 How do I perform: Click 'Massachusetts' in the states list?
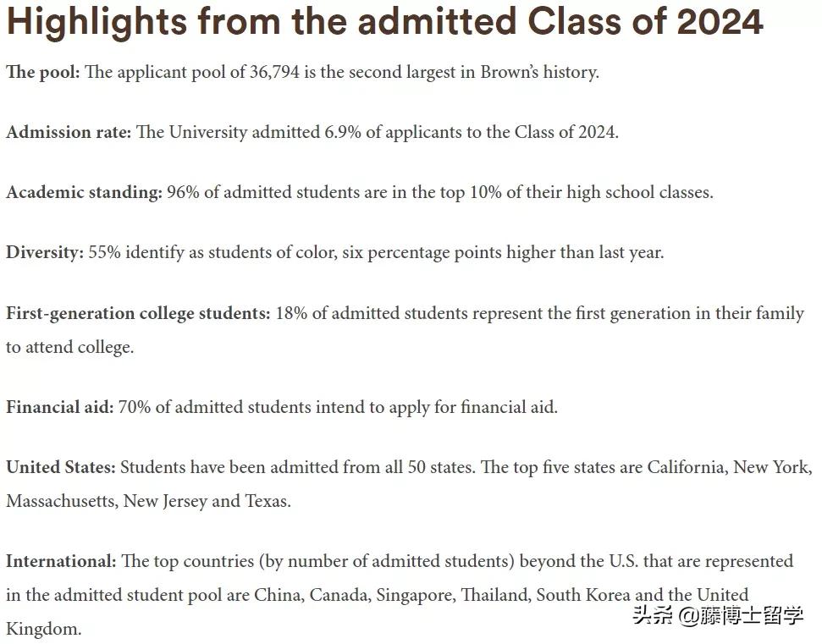[x=60, y=501]
